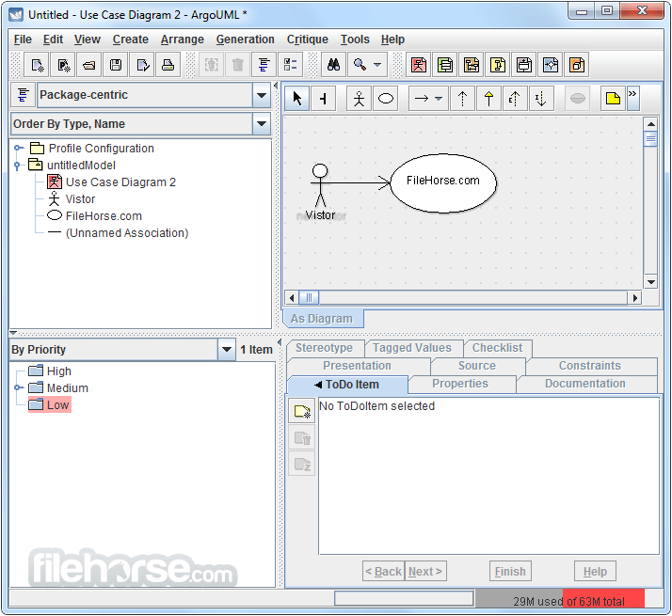Click the Find binoculars icon
The height and width of the screenshot is (616, 672).
(333, 65)
